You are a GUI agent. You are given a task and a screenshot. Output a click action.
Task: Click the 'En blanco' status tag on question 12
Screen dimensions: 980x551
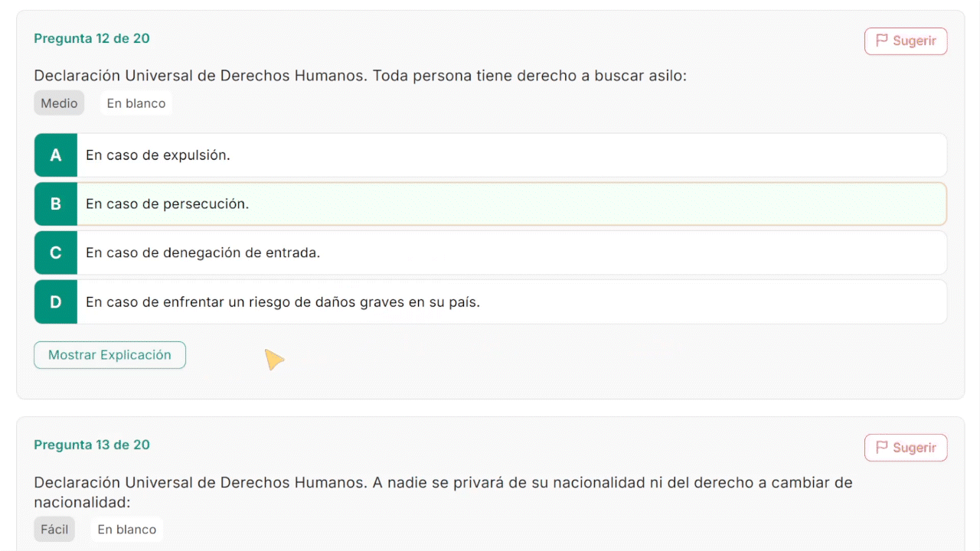pyautogui.click(x=136, y=103)
